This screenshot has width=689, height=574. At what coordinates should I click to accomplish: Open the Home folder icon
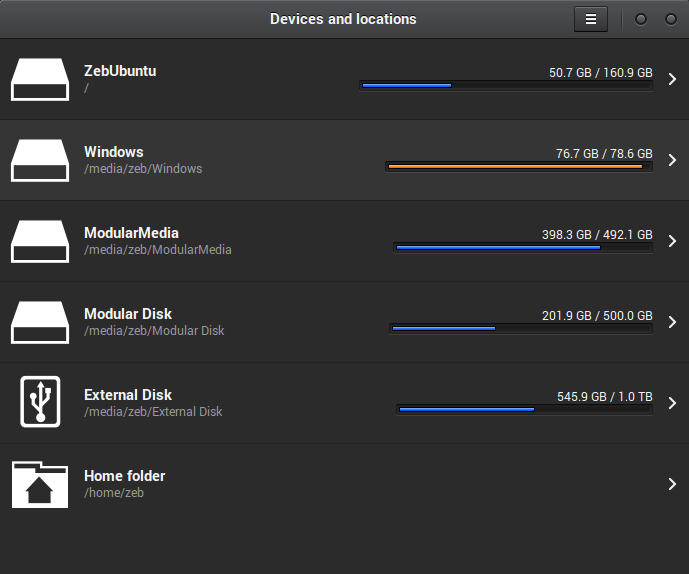pyautogui.click(x=40, y=484)
